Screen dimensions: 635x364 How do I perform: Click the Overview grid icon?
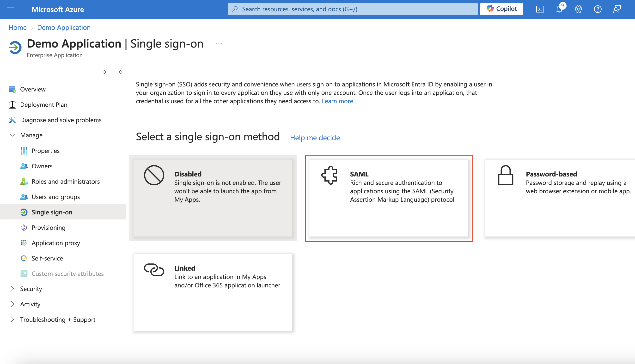pos(12,89)
